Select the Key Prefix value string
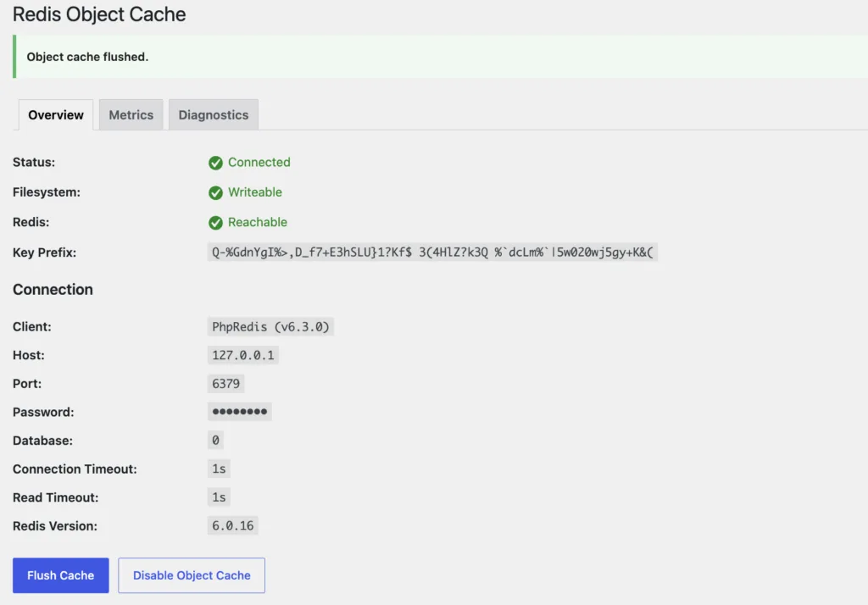This screenshot has height=605, width=868. coord(432,253)
